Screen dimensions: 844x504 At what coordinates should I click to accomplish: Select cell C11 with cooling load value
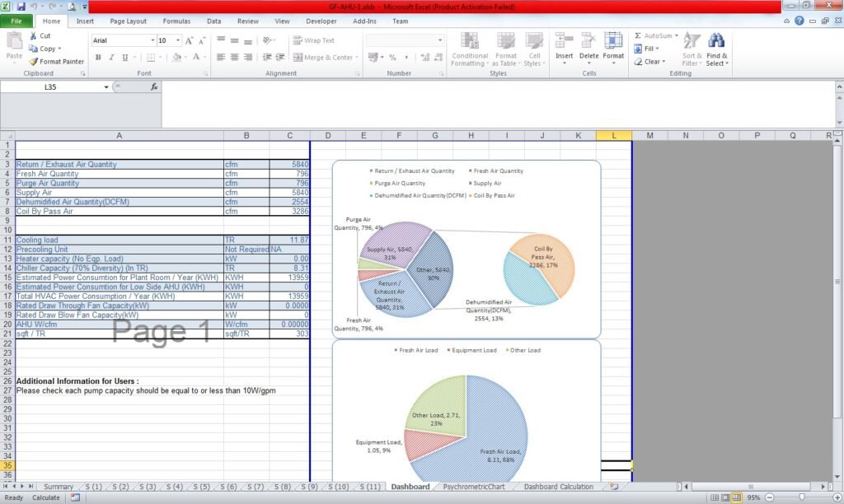click(289, 240)
